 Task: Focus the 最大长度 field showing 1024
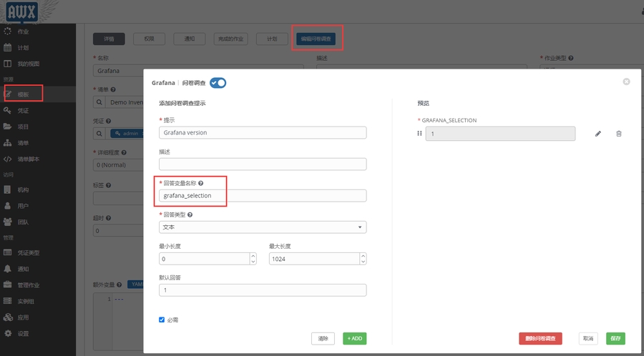click(314, 259)
